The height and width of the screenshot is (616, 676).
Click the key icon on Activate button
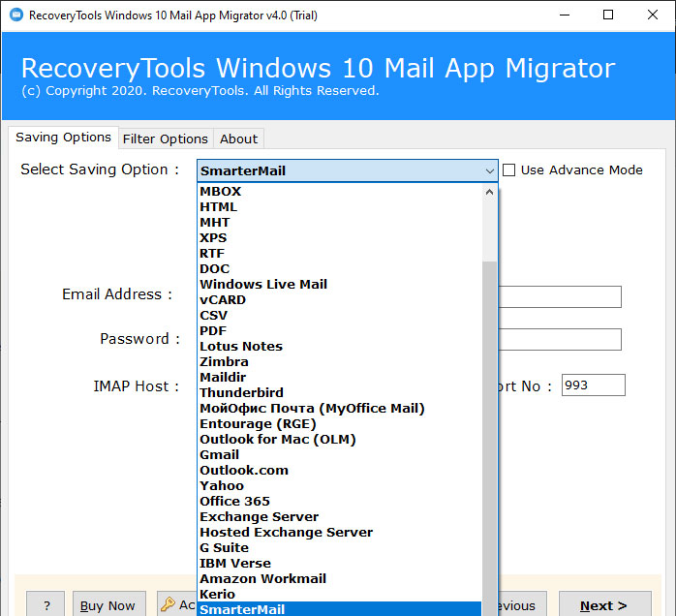click(x=168, y=604)
